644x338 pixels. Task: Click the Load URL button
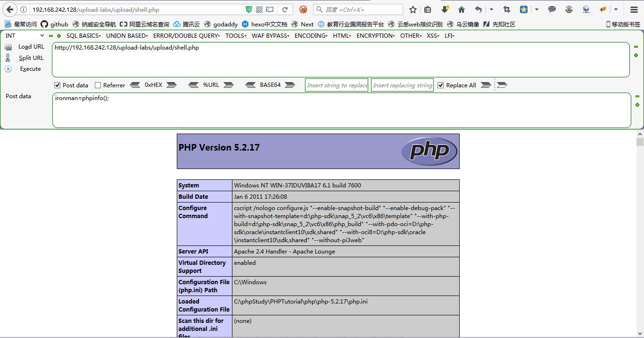tap(31, 47)
